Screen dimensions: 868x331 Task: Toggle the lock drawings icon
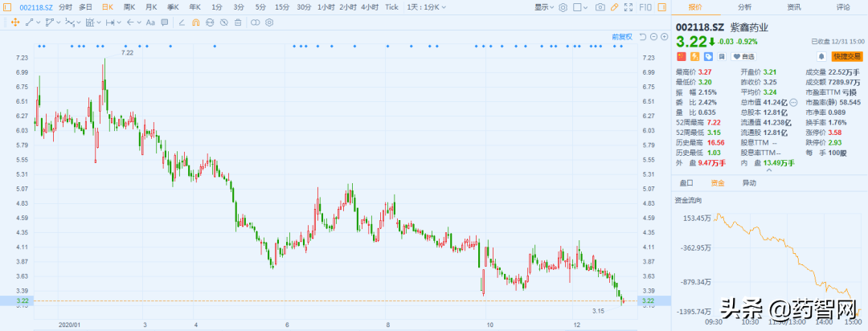pyautogui.click(x=210, y=22)
